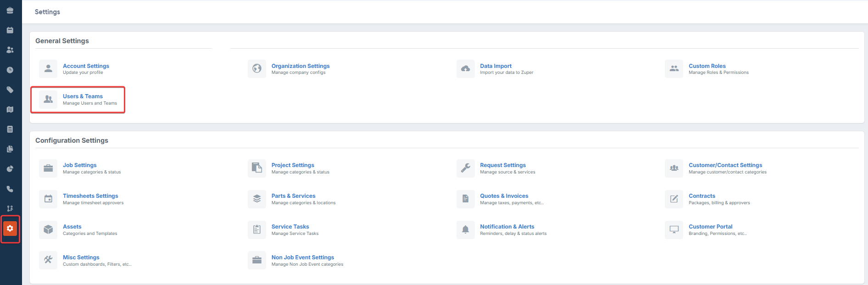
Task: Open the gear Settings icon in sidebar
Action: 10,229
